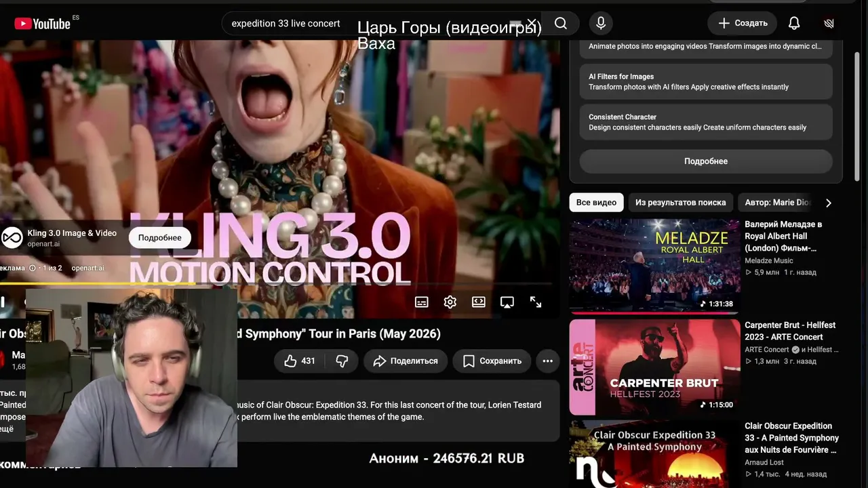Viewport: 868px width, 488px height.
Task: Click the Поделиться share button
Action: (406, 361)
